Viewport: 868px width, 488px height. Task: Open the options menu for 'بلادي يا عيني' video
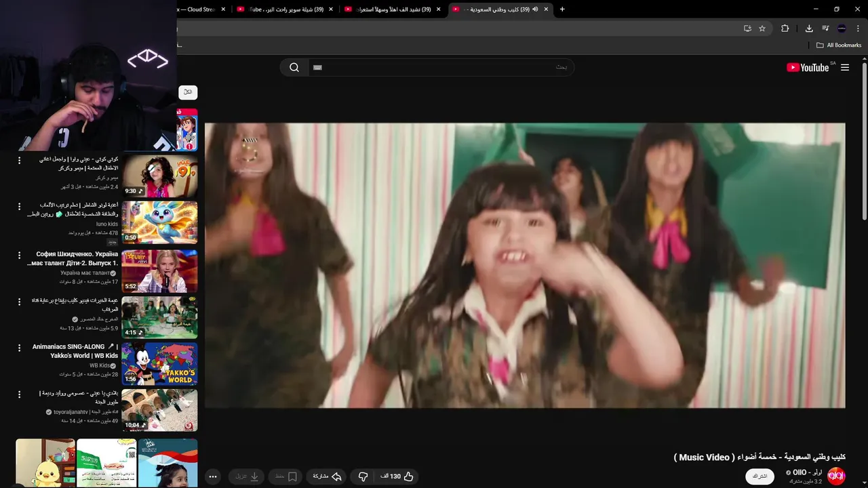click(19, 394)
